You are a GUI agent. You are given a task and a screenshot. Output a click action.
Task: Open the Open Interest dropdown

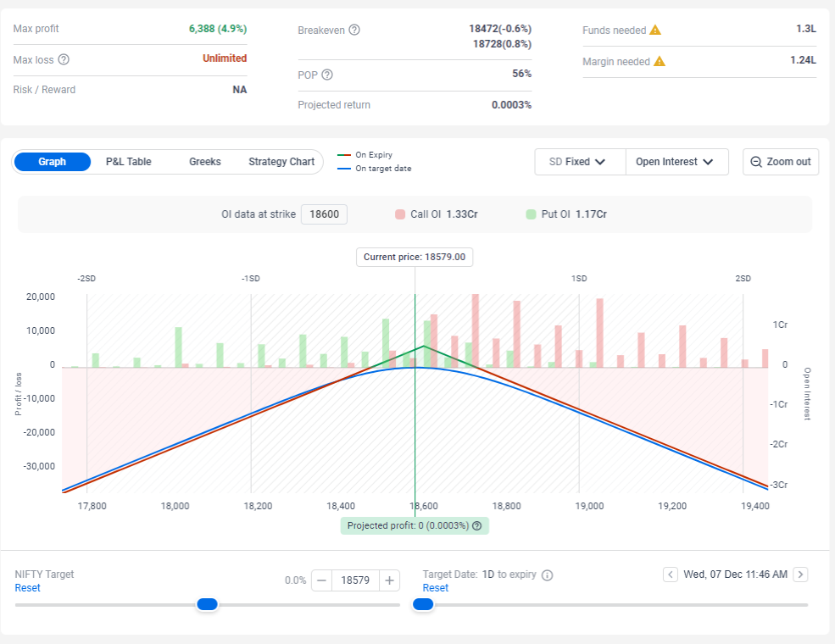(x=676, y=162)
